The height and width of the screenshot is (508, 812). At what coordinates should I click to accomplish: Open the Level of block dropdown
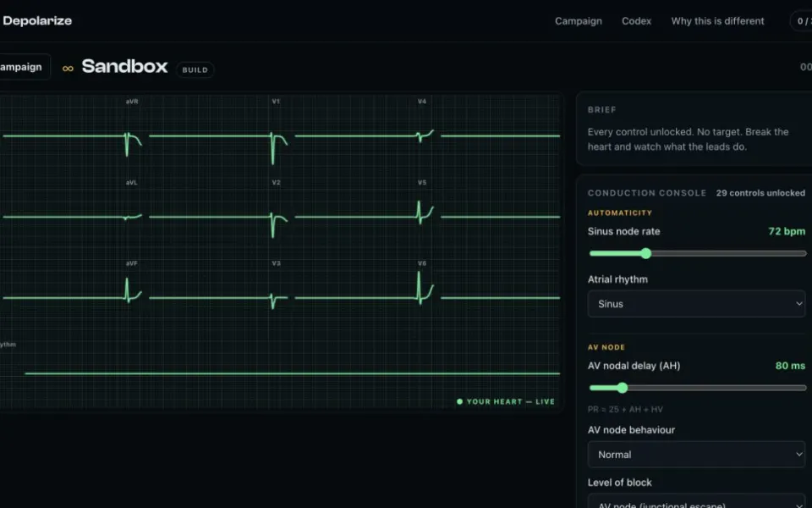696,501
